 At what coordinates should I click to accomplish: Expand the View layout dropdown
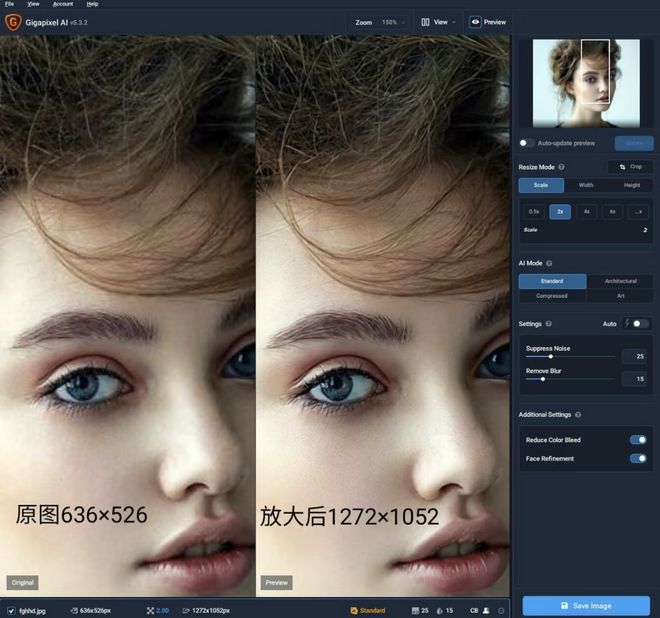coord(438,21)
